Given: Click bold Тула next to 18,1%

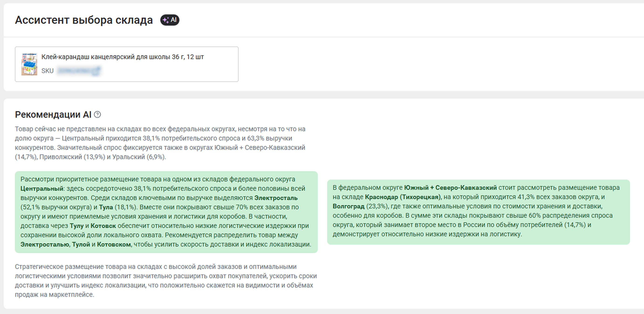Looking at the screenshot, I should tap(106, 207).
